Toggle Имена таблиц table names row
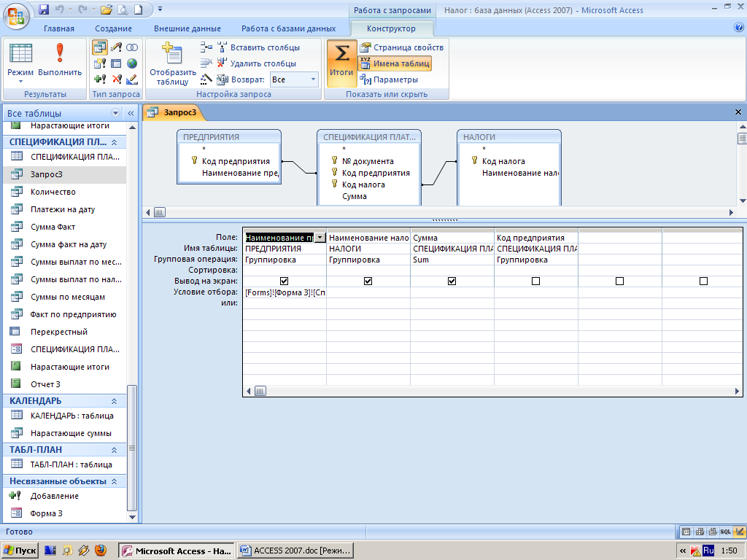Viewport: 747px width, 560px height. point(395,63)
